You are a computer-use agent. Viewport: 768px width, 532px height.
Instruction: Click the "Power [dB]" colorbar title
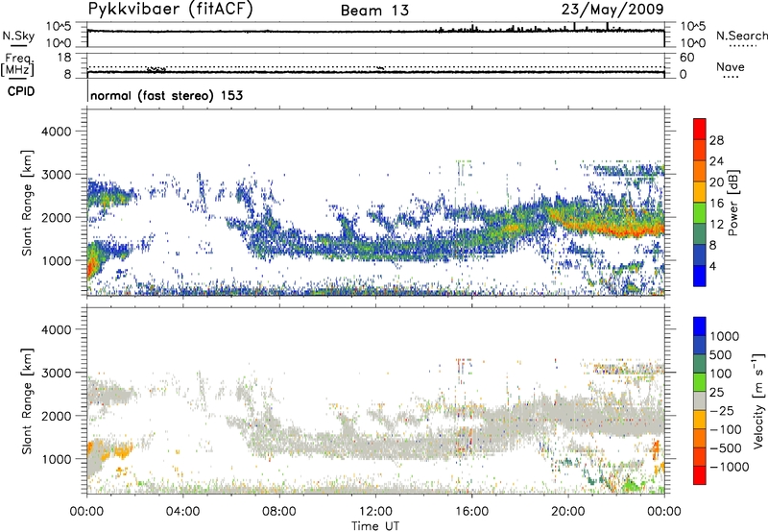[x=732, y=203]
